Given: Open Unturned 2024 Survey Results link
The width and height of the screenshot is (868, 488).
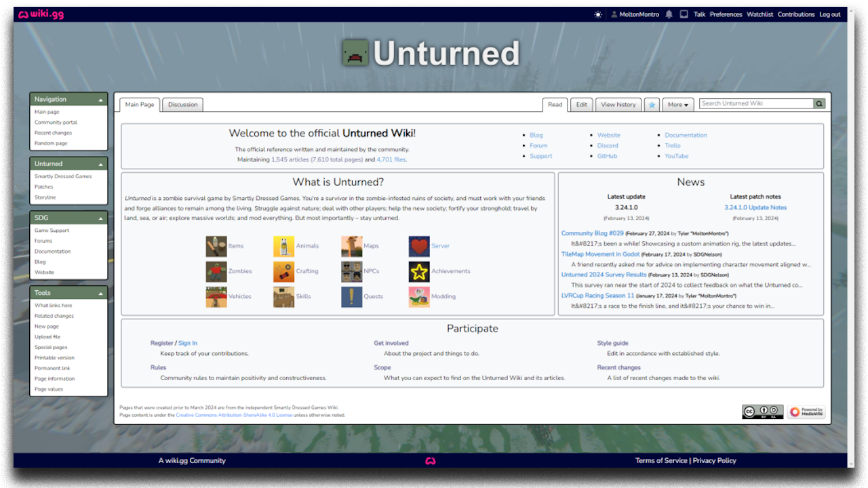Looking at the screenshot, I should 604,274.
